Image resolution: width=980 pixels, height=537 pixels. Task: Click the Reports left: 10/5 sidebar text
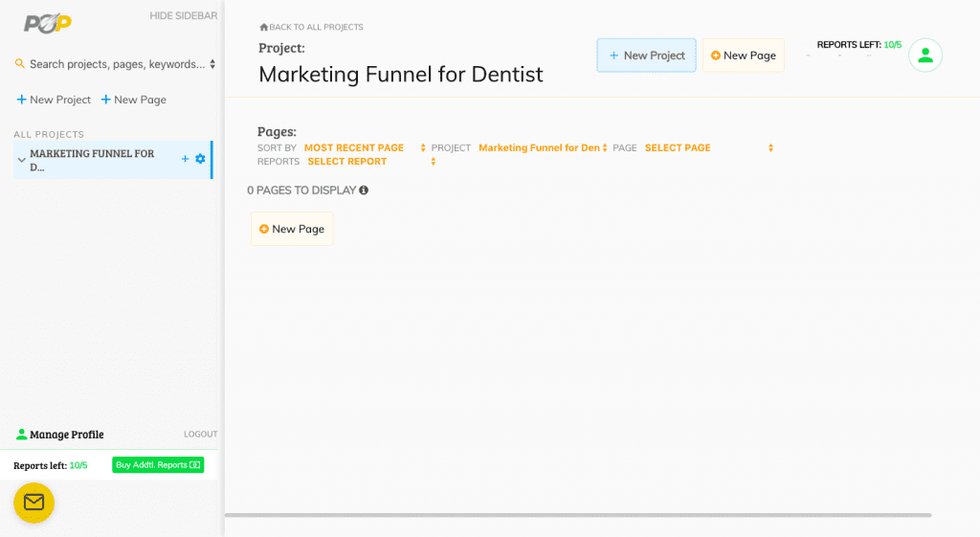click(x=51, y=466)
